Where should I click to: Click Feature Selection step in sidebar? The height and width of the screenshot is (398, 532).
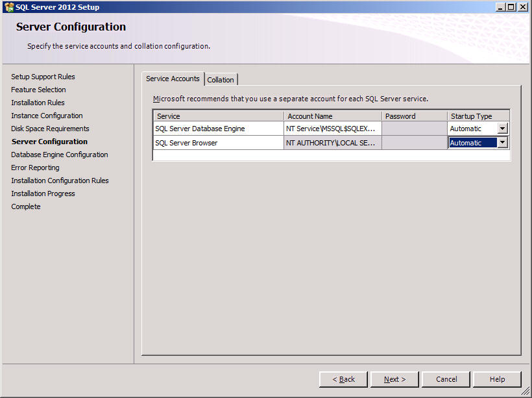(x=38, y=90)
